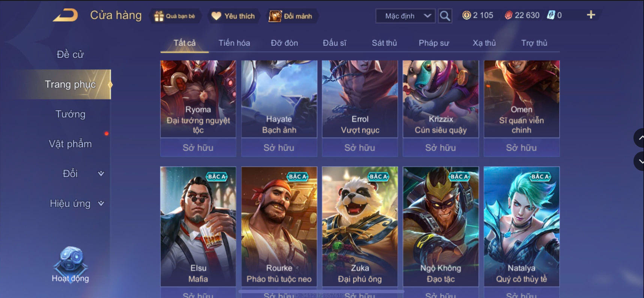644x298 pixels.
Task: Open the Mặc định sort dropdown
Action: pyautogui.click(x=405, y=16)
